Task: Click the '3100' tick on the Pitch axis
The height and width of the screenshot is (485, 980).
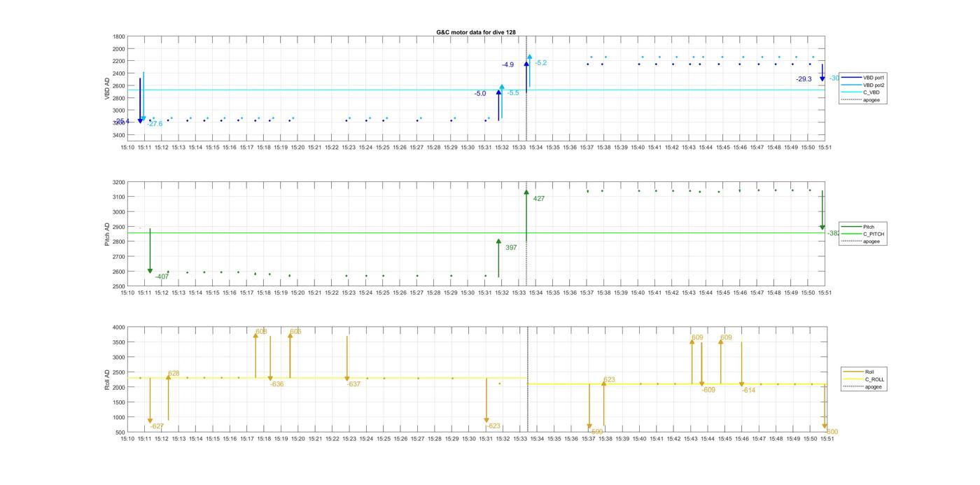Action: (119, 197)
